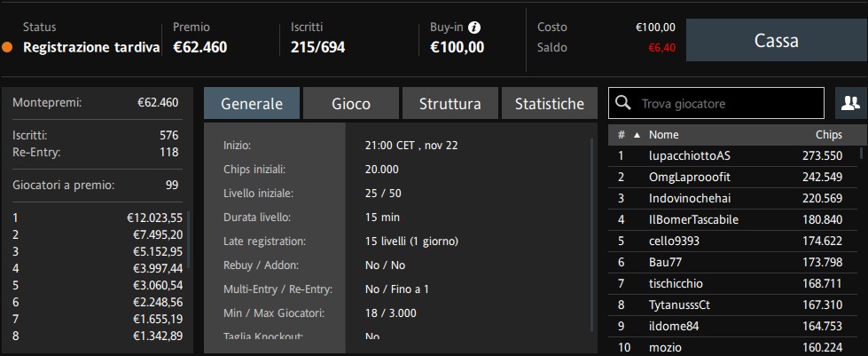Screen dimensions: 868x356
Task: Click the Trova giocatore search field
Action: pos(716,103)
